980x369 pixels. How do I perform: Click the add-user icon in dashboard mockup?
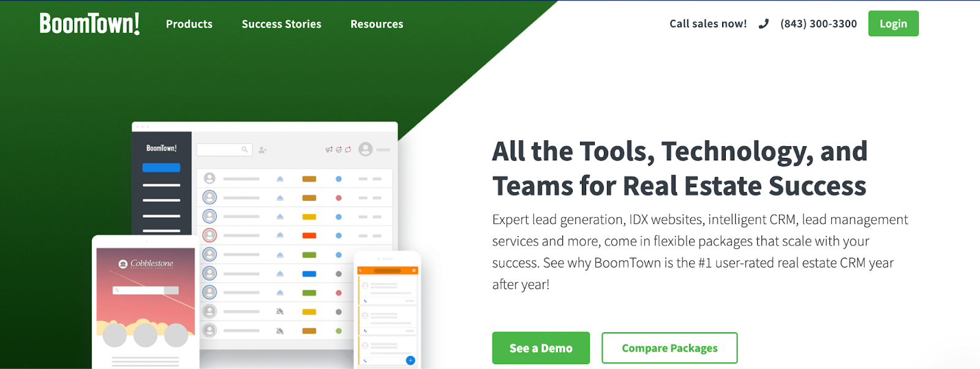point(263,150)
